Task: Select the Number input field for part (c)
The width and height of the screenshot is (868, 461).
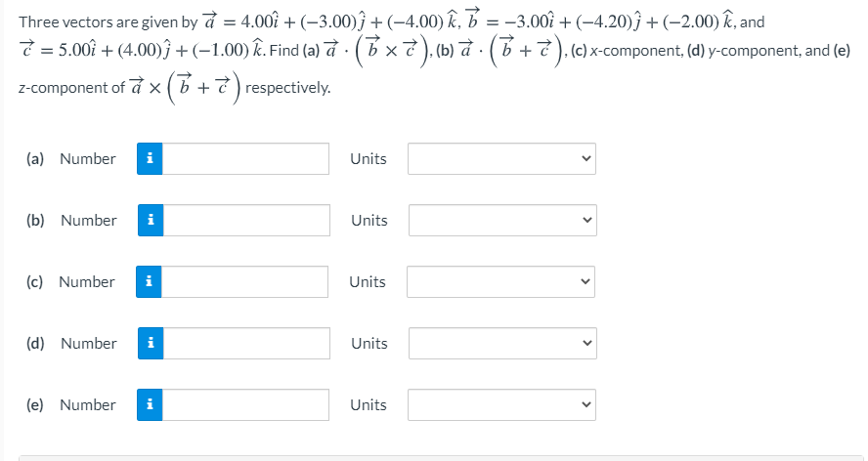Action: [244, 281]
